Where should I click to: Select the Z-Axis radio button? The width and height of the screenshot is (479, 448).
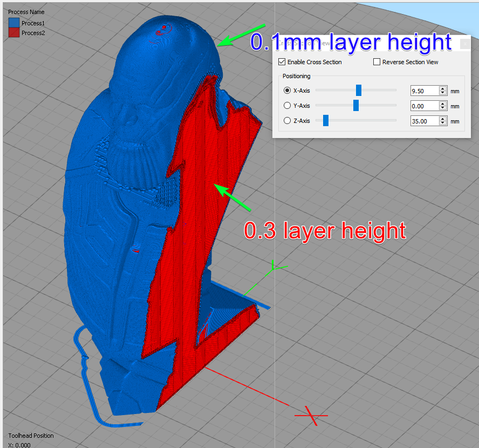[x=288, y=120]
